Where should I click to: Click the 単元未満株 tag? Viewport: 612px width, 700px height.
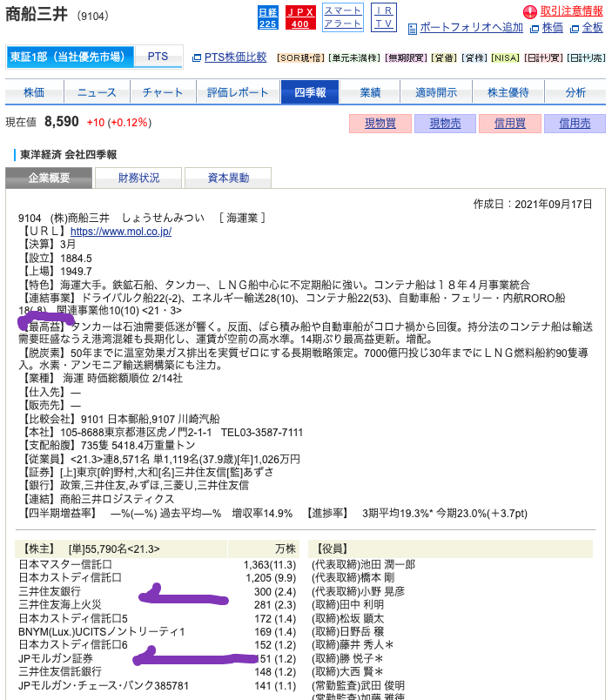tap(354, 58)
